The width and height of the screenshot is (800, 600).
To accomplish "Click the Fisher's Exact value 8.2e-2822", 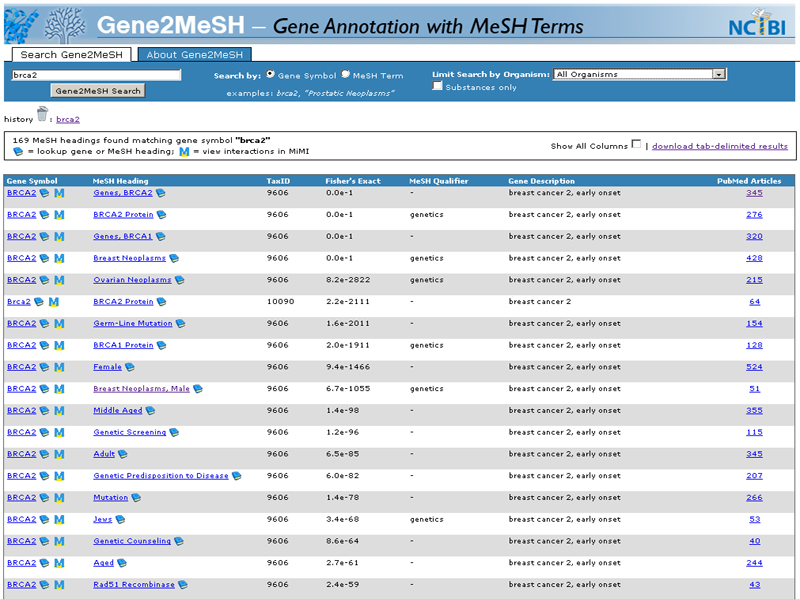I will click(x=348, y=280).
